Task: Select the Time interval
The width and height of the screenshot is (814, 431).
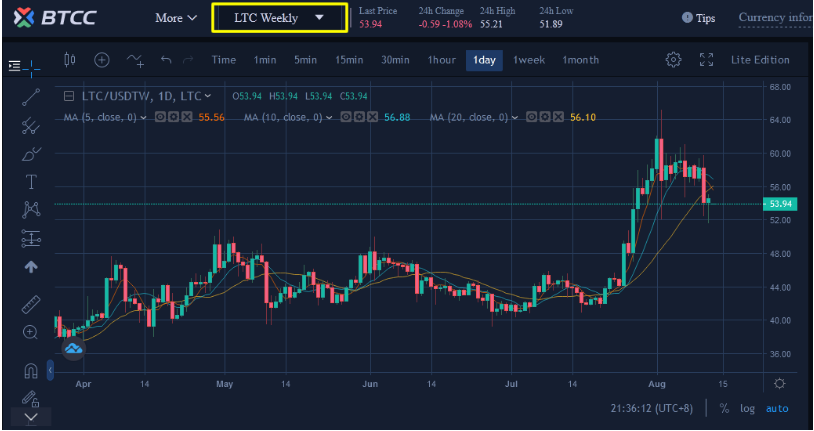Action: click(x=224, y=60)
